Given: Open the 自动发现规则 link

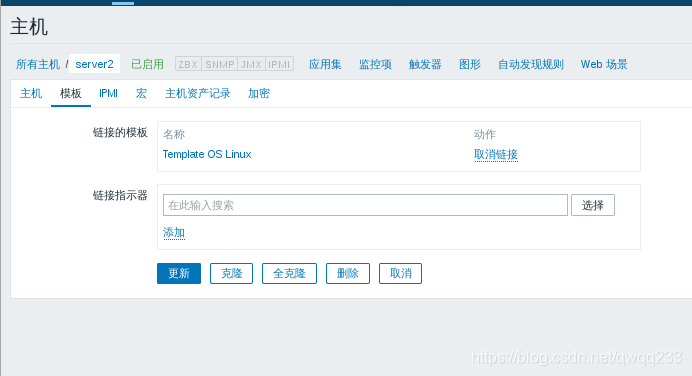Looking at the screenshot, I should [x=531, y=64].
